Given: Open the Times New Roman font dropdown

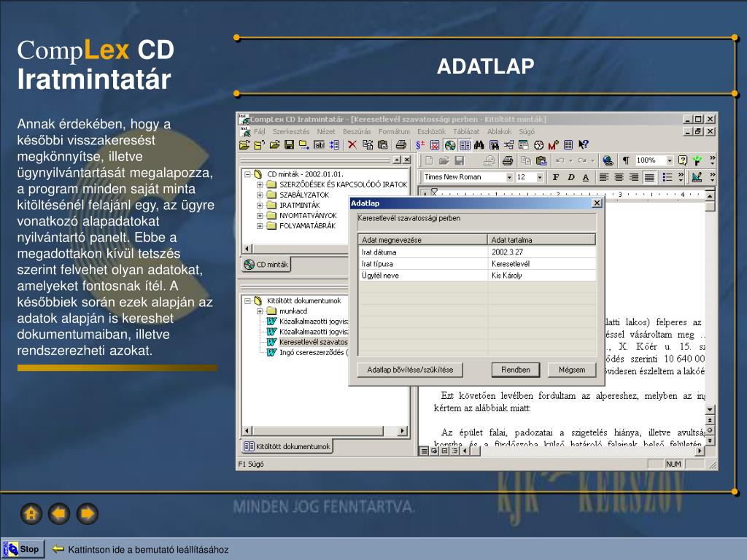Looking at the screenshot, I should pyautogui.click(x=509, y=177).
